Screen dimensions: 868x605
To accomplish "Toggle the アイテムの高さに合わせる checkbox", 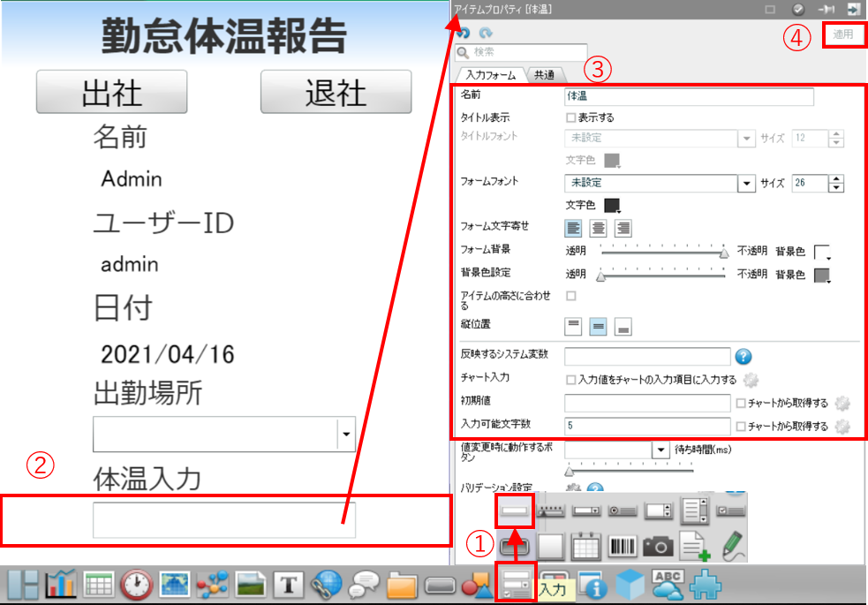I will click(570, 296).
